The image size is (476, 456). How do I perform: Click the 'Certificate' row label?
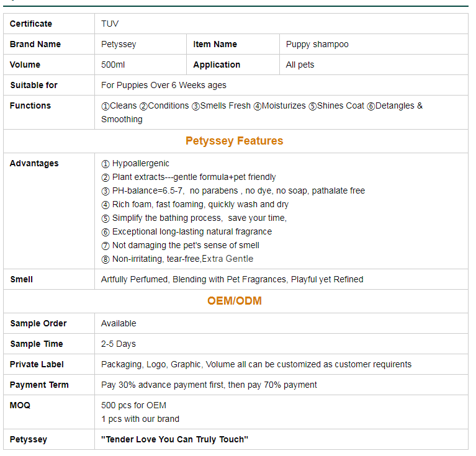(x=31, y=24)
